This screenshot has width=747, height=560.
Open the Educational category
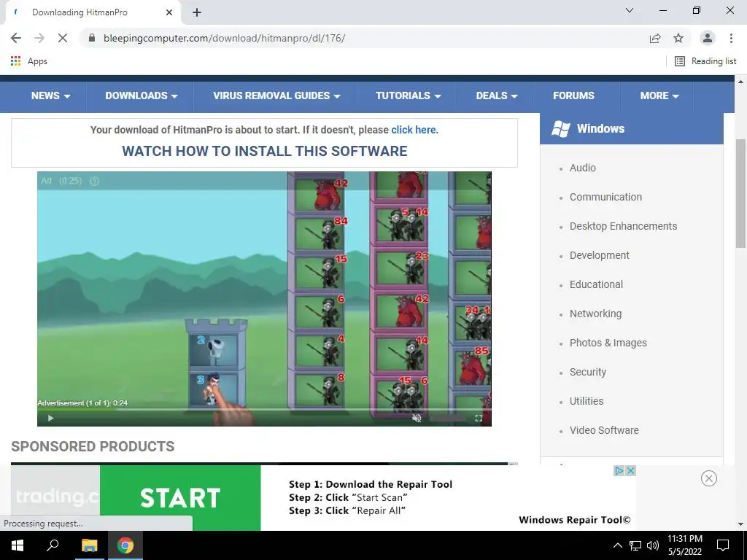[x=596, y=284]
